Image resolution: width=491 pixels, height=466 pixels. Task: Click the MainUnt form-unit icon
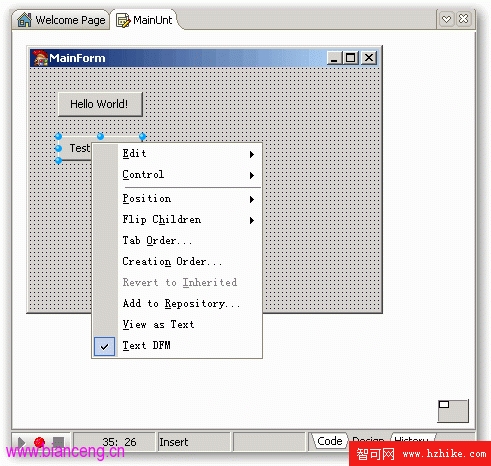pos(123,20)
